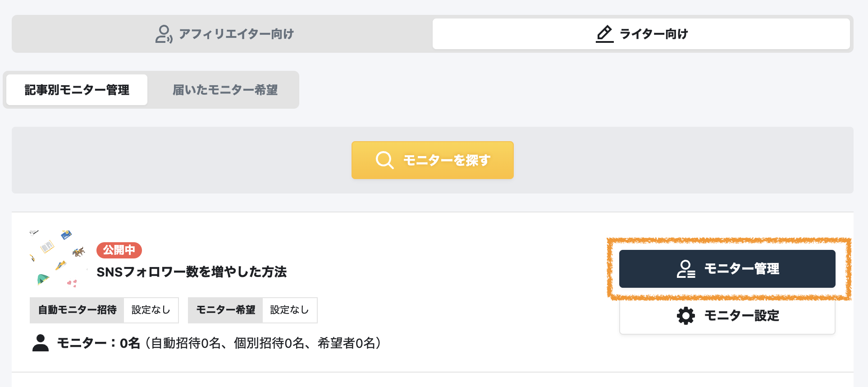868x387 pixels.
Task: Click the モニター：0名 count text
Action: coord(97,343)
